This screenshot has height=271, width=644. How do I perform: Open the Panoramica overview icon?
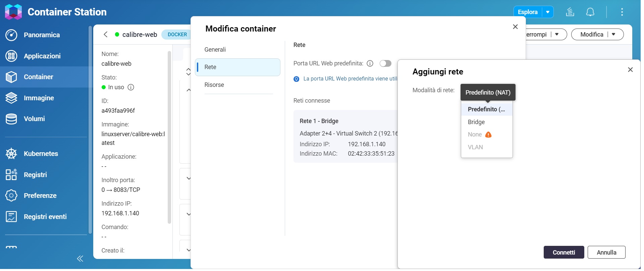pos(11,35)
